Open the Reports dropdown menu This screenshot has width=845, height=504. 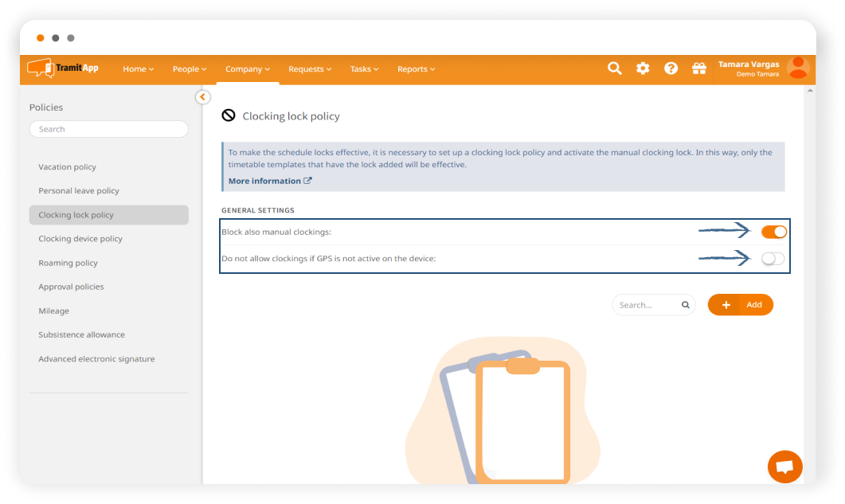pos(416,69)
